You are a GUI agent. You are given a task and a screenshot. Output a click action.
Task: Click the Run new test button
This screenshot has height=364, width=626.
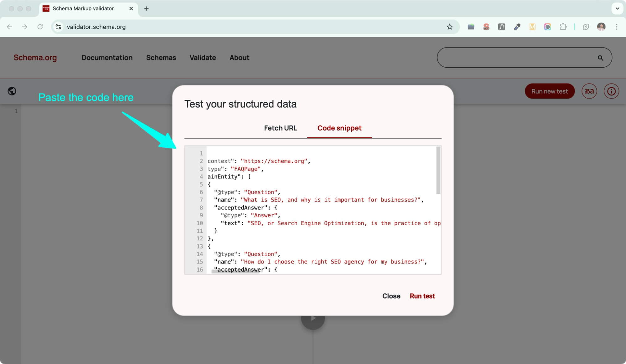pyautogui.click(x=550, y=91)
